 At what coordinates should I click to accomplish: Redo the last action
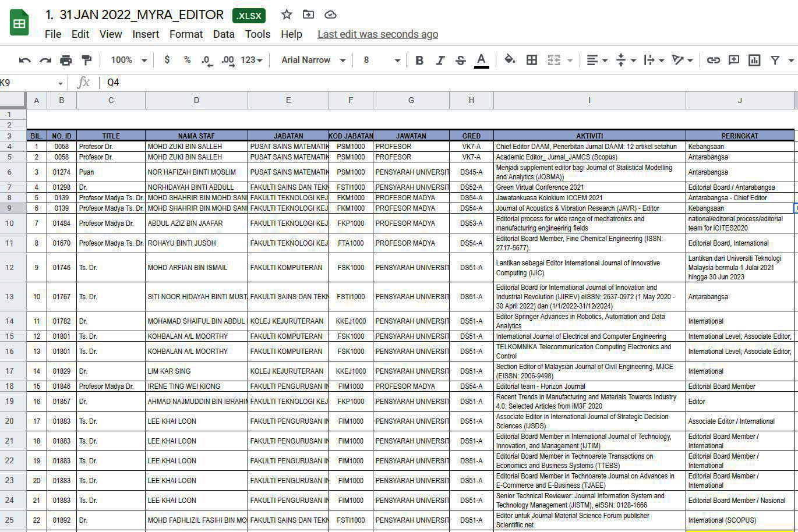pos(45,60)
